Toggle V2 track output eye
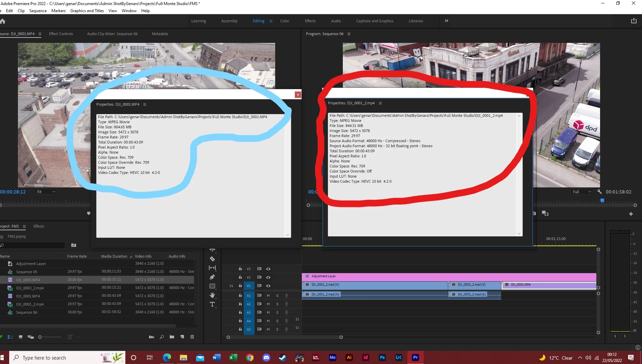642x364 pixels. coord(268,277)
